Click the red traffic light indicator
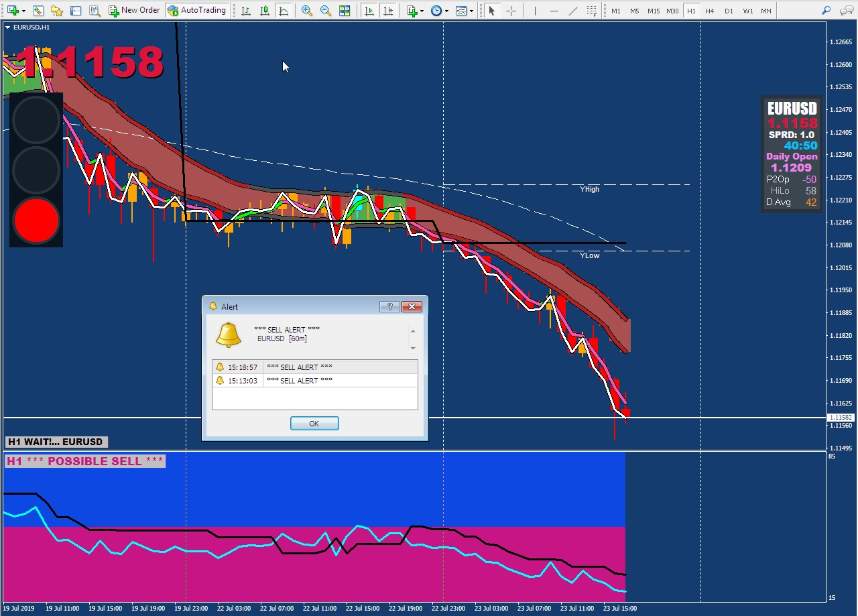The width and height of the screenshot is (858, 616). point(36,220)
